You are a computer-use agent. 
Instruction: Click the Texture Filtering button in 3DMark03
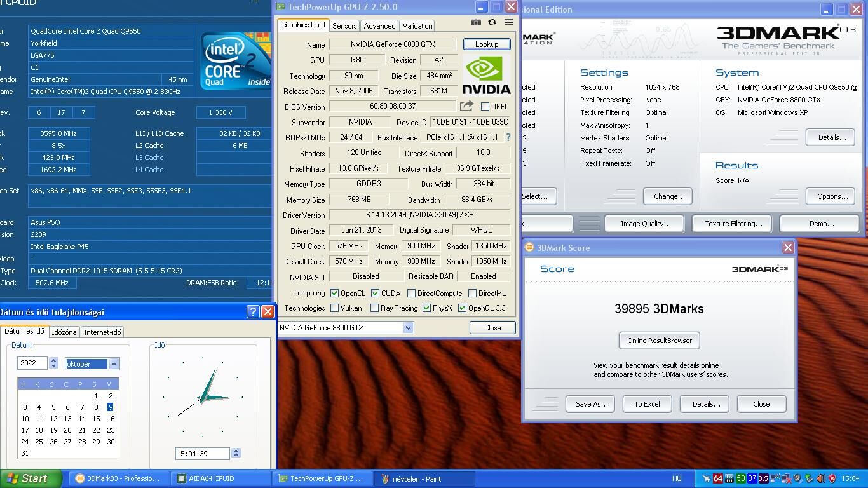click(x=733, y=224)
